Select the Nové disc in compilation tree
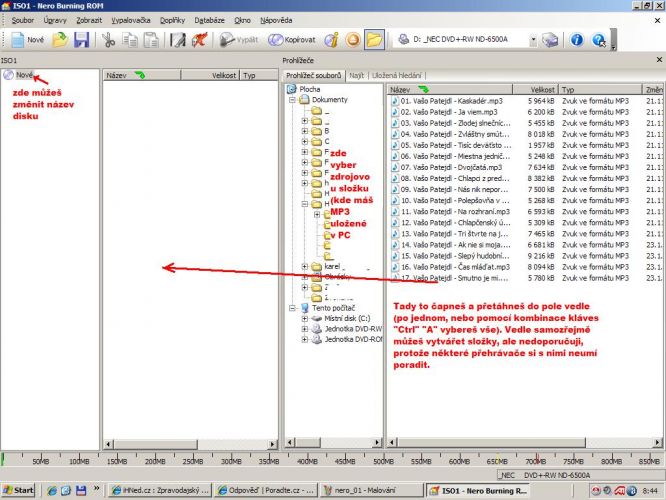The height and width of the screenshot is (500, 666). click(x=24, y=75)
